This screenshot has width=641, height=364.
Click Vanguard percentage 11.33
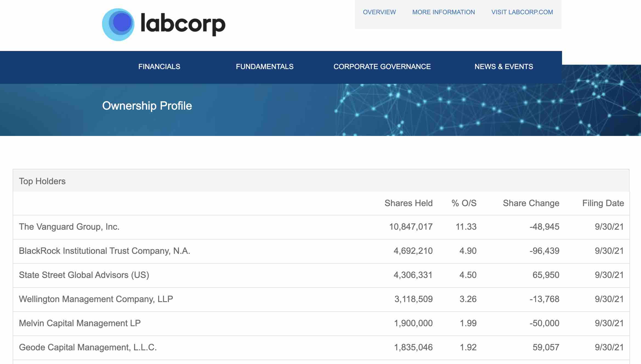466,227
